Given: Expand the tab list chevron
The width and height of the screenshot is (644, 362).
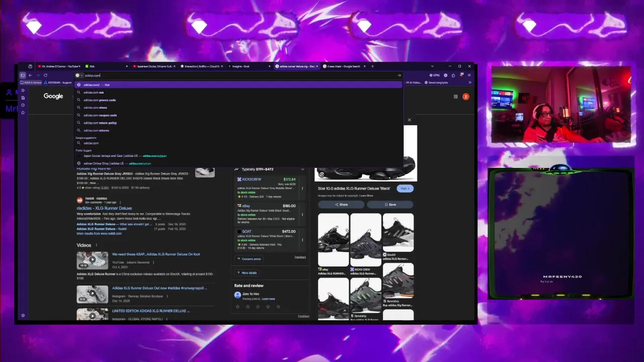Looking at the screenshot, I should tap(432, 66).
